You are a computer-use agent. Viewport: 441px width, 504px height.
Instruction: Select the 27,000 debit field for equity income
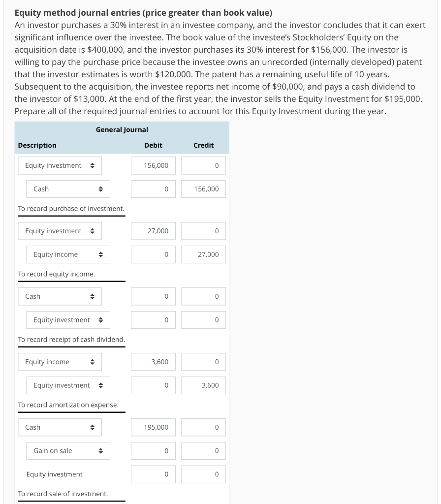point(153,231)
